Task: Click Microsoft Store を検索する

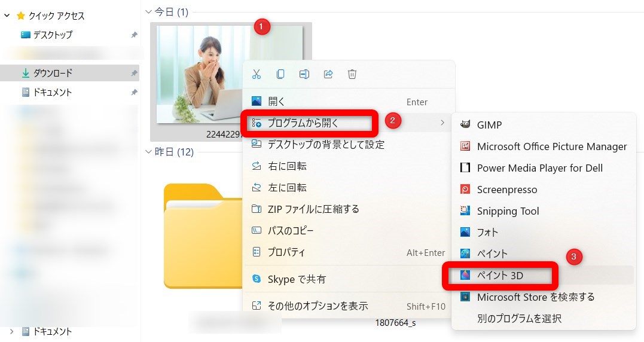Action: point(535,297)
